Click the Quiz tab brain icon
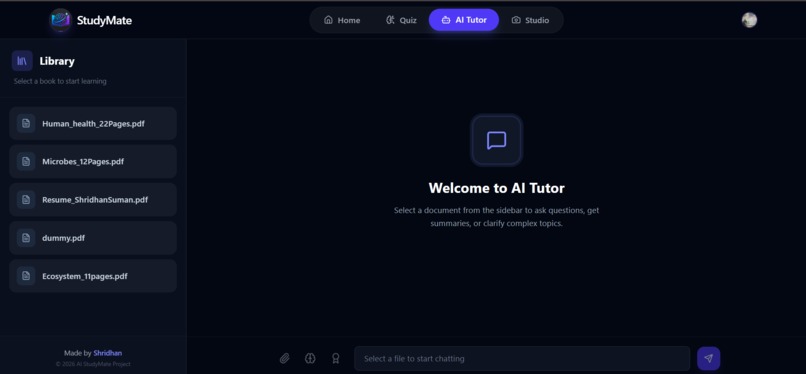Viewport: 806px width, 374px height. [390, 20]
